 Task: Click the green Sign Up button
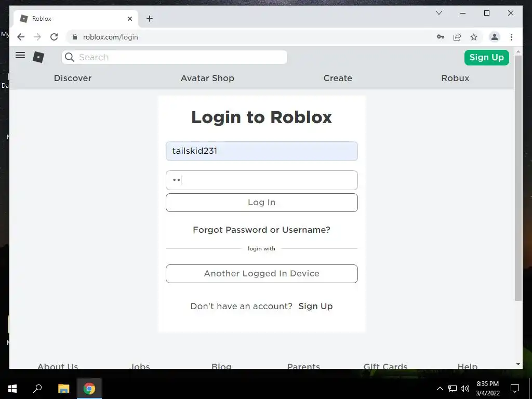tap(486, 57)
